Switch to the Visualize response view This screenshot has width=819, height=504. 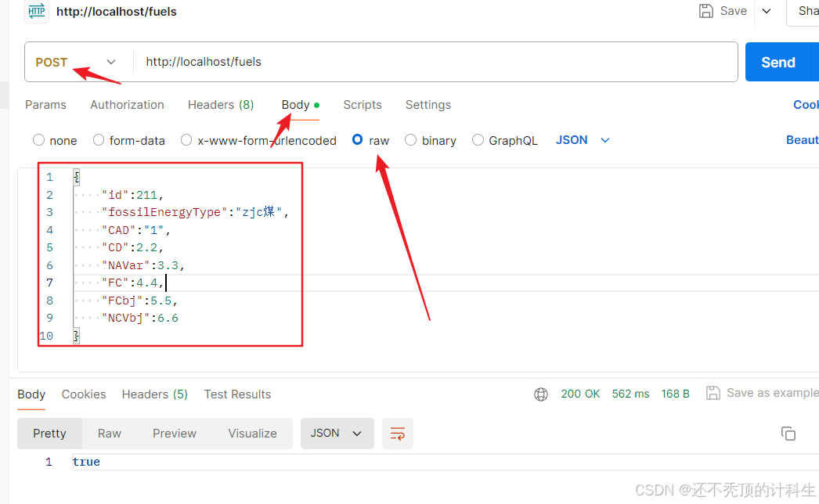pos(252,434)
